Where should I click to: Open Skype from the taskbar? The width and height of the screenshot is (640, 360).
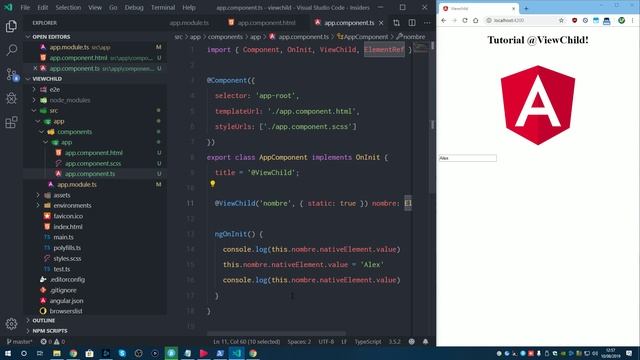[x=122, y=353]
